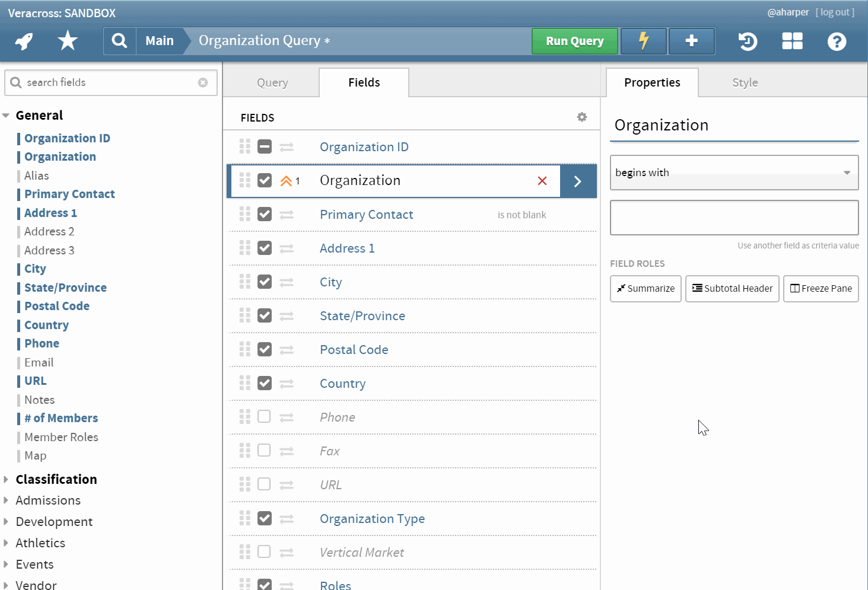868x590 pixels.
Task: Check the Phone field checkbox
Action: click(x=265, y=417)
